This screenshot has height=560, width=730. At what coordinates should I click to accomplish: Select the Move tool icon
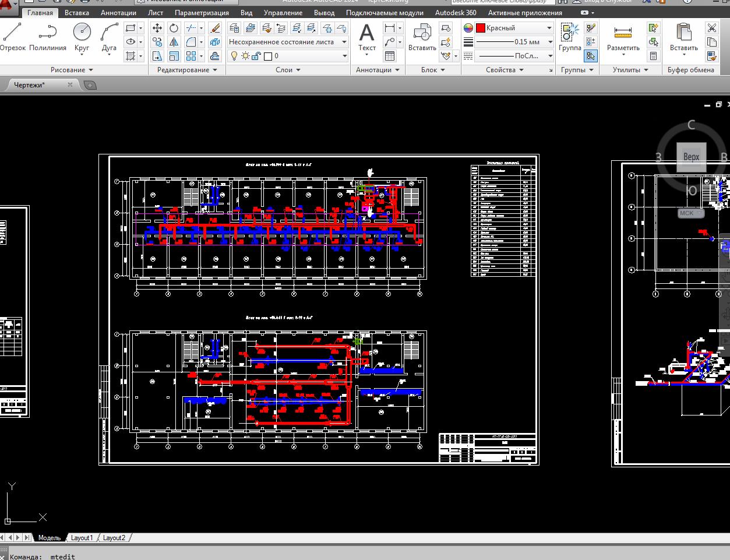point(157,28)
